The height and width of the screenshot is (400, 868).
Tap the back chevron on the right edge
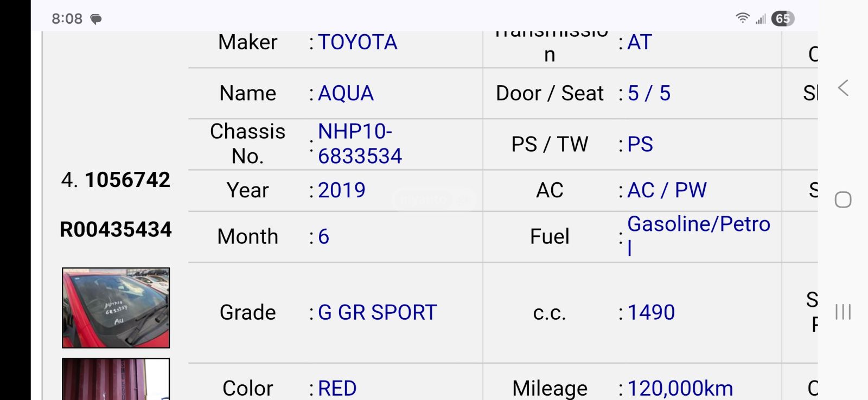click(x=843, y=87)
